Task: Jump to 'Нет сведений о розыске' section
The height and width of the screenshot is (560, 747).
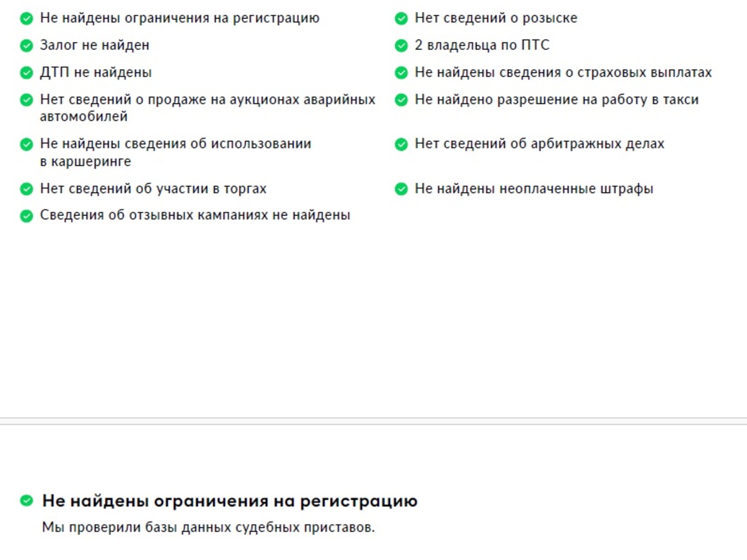Action: click(496, 18)
